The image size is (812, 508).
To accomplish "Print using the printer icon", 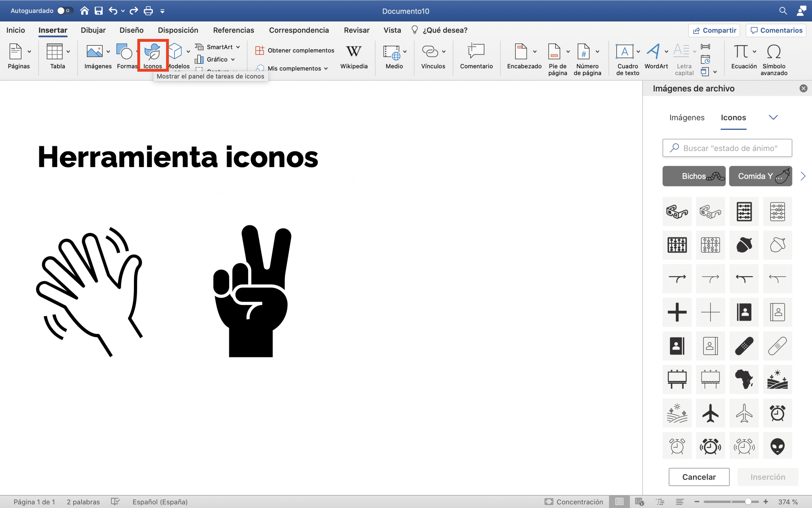I will (x=148, y=11).
